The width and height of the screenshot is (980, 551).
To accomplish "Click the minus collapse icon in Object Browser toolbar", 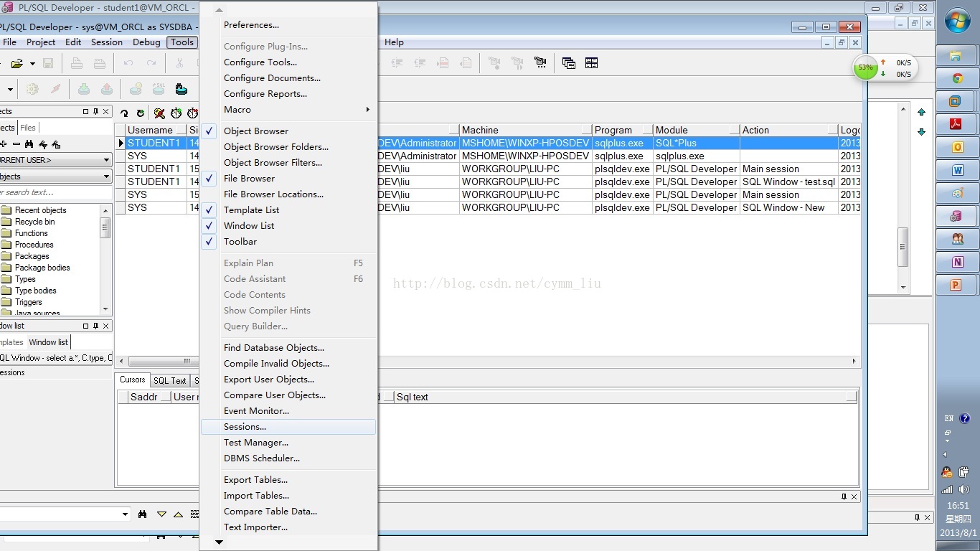I will click(17, 144).
